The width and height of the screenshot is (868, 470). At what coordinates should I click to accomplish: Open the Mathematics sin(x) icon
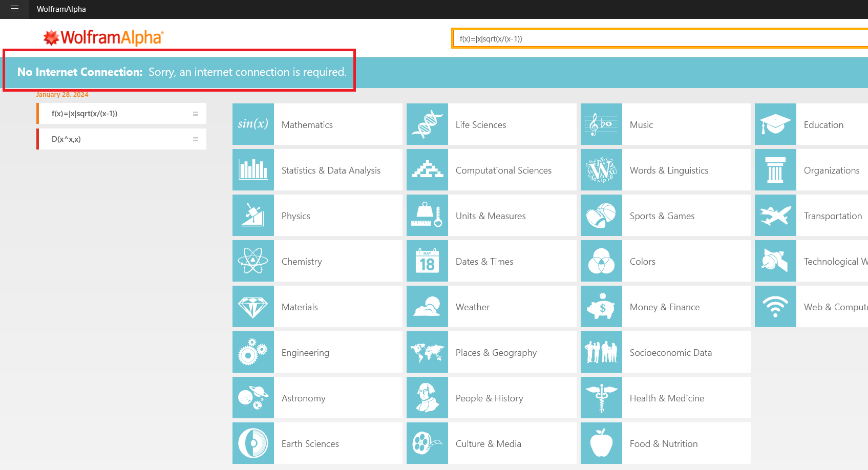(x=253, y=124)
